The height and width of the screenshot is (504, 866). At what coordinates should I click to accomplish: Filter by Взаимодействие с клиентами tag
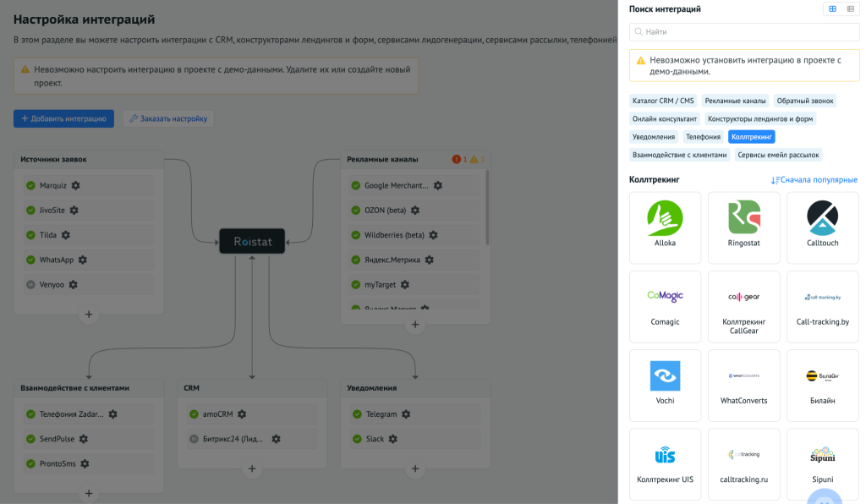click(x=679, y=155)
